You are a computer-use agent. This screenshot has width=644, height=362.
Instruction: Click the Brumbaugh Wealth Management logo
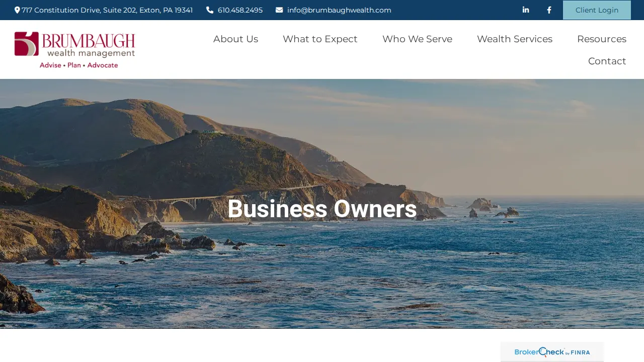pyautogui.click(x=75, y=50)
